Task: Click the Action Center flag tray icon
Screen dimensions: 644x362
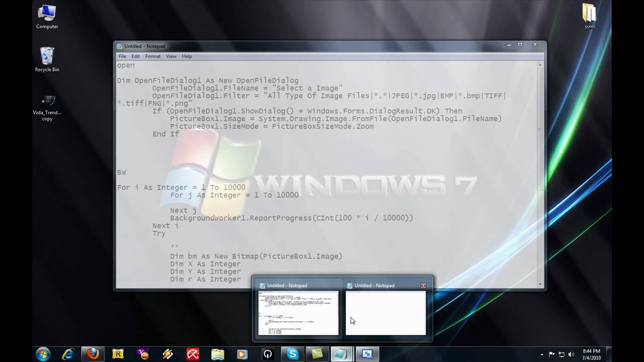Action: [551, 354]
